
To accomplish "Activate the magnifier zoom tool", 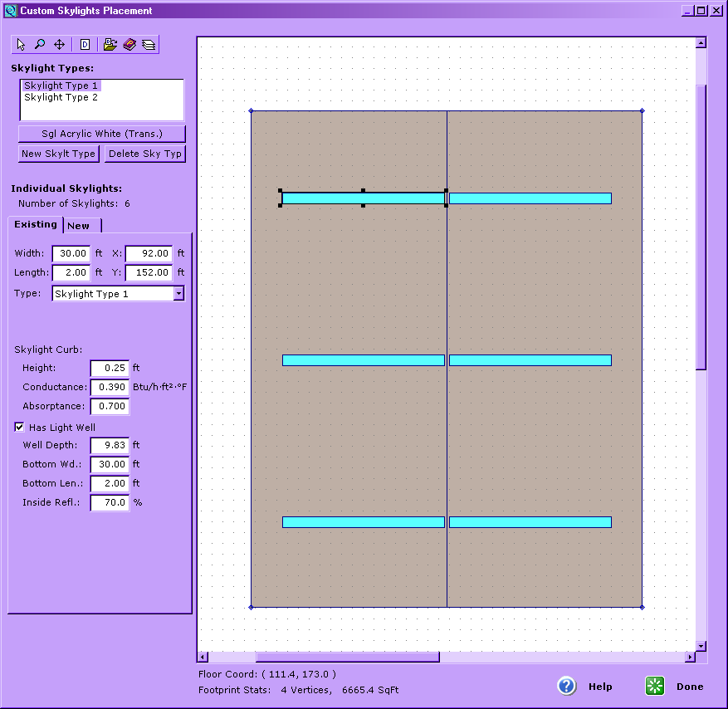I will 40,45.
